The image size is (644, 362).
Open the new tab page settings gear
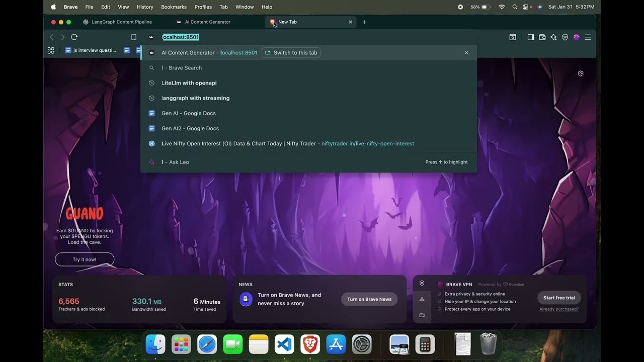pyautogui.click(x=581, y=73)
